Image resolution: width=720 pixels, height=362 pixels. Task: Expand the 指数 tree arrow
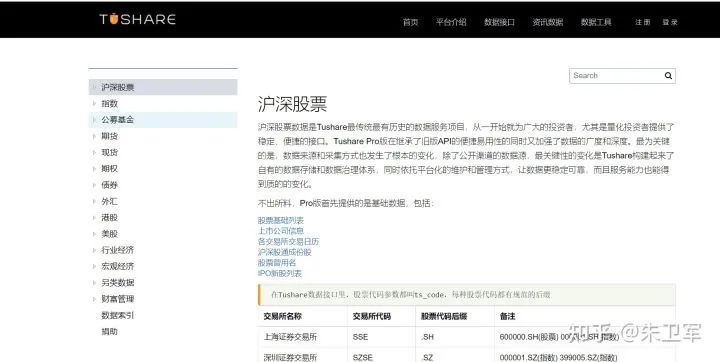(x=95, y=104)
